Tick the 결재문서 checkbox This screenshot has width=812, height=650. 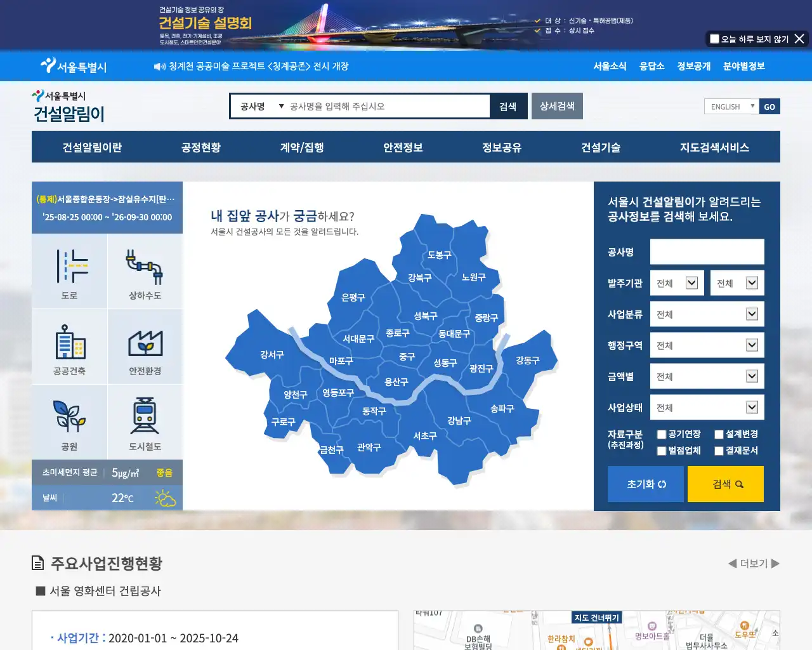pos(719,451)
